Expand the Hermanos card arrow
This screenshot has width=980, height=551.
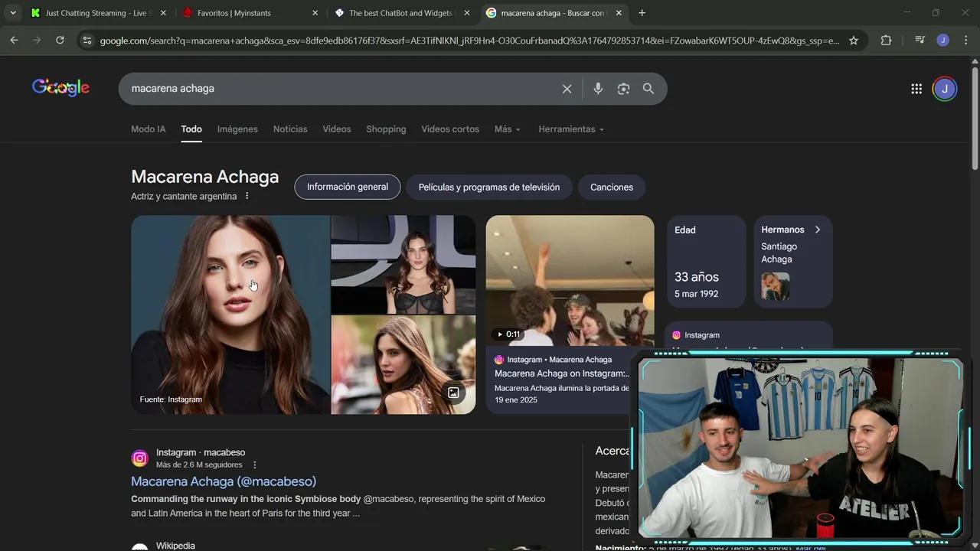coord(817,230)
